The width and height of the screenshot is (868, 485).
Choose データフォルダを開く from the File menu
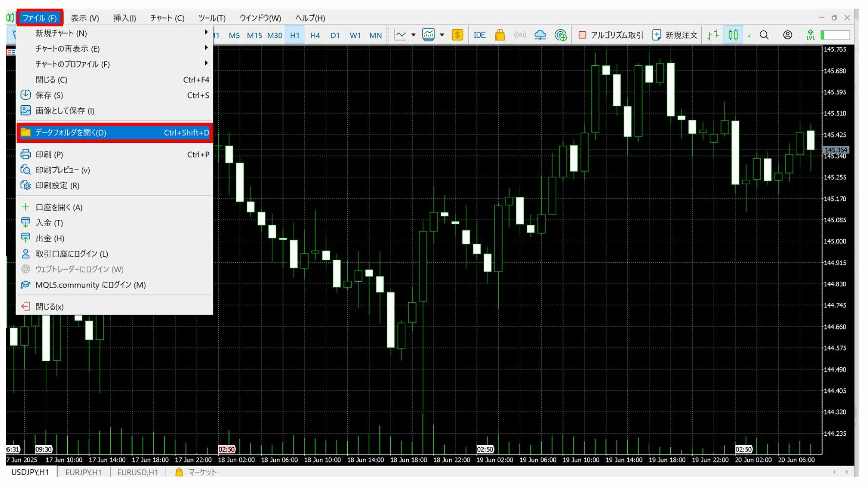[x=115, y=133]
